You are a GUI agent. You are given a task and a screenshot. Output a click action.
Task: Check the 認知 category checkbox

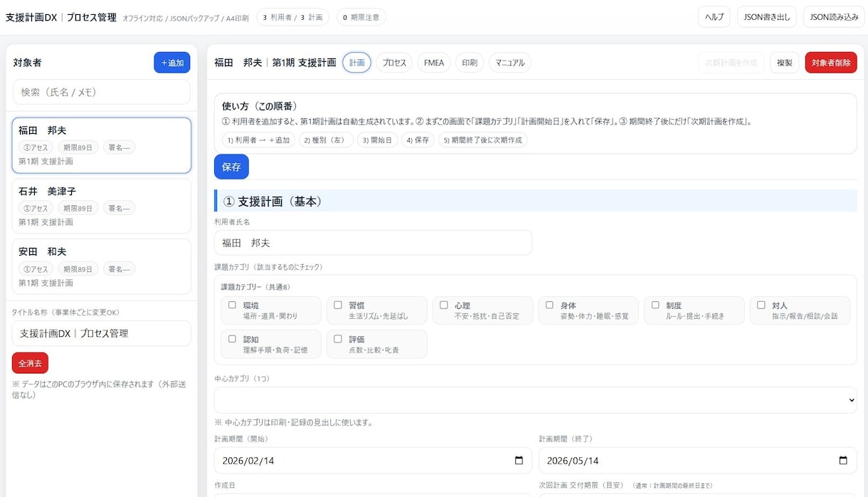click(x=232, y=339)
